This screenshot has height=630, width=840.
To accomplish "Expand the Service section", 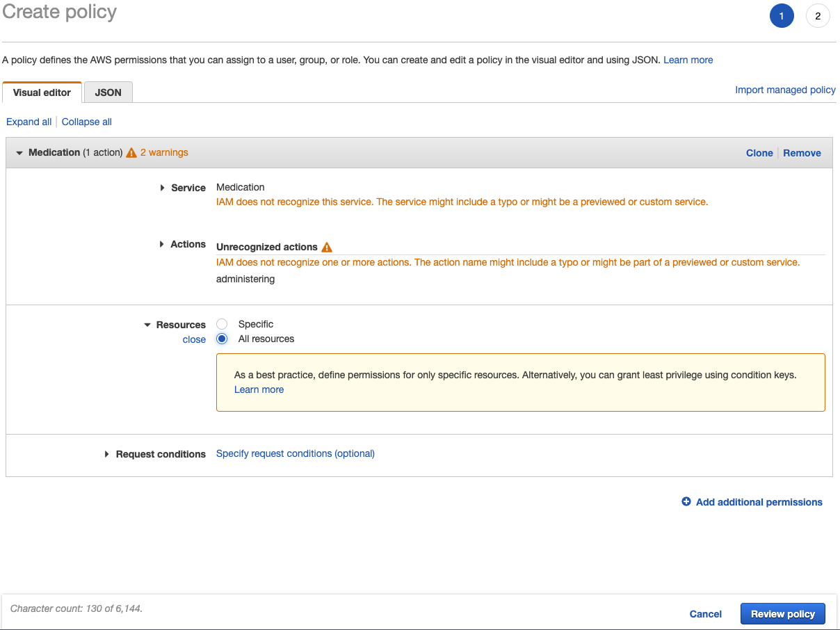I will click(x=162, y=188).
